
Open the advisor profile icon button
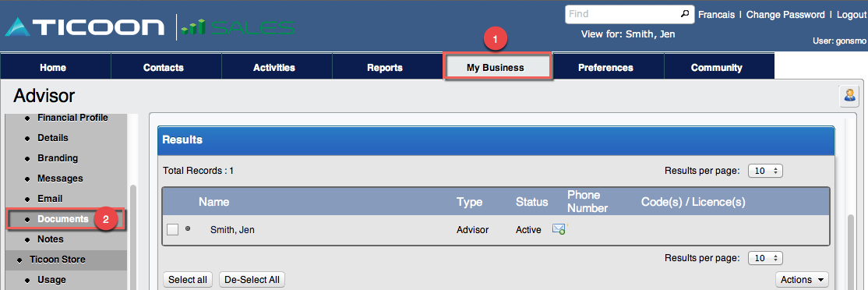pyautogui.click(x=849, y=96)
